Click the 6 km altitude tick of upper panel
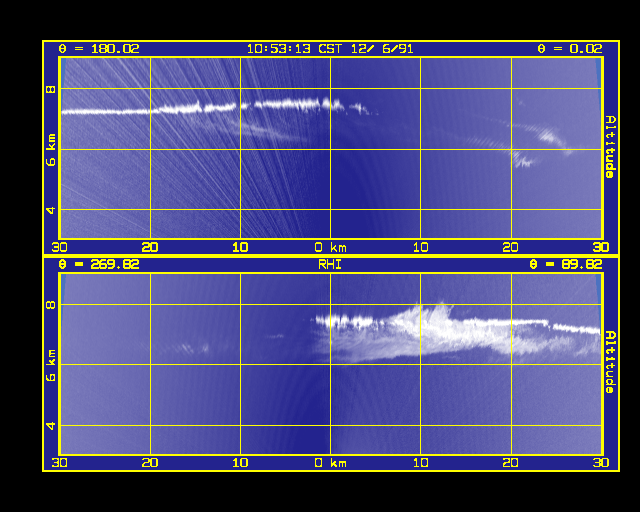 point(51,150)
